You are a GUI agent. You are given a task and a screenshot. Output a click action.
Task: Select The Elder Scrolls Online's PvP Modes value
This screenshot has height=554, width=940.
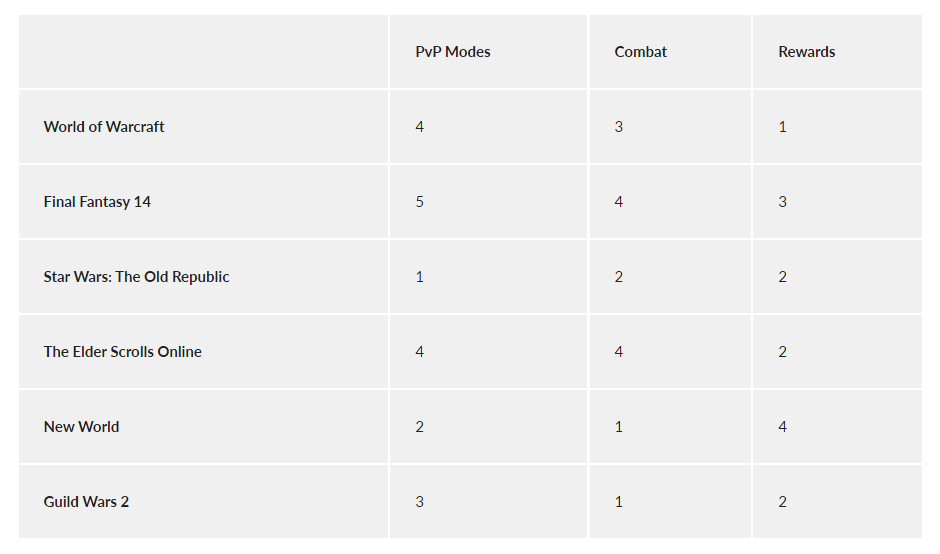420,352
